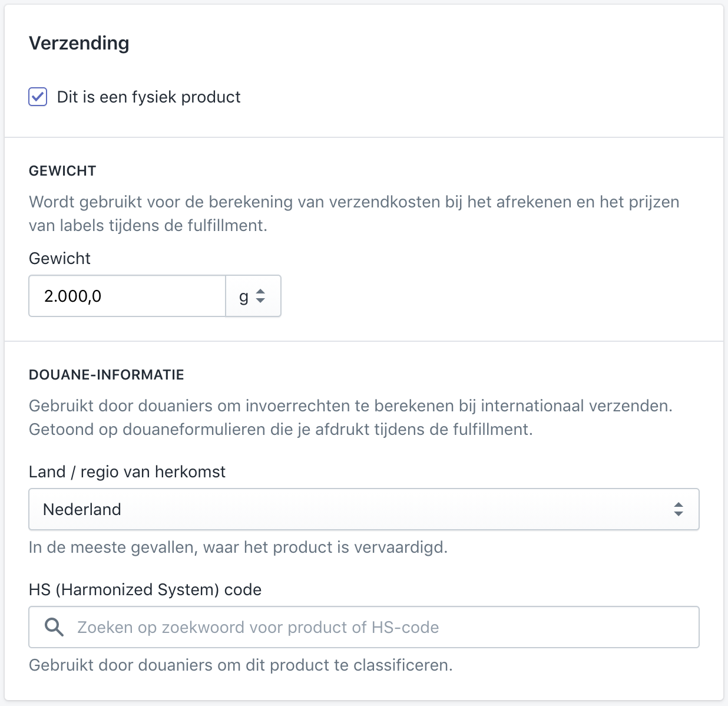728x706 pixels.
Task: Click the down arrow on the unit selector
Action: (261, 301)
